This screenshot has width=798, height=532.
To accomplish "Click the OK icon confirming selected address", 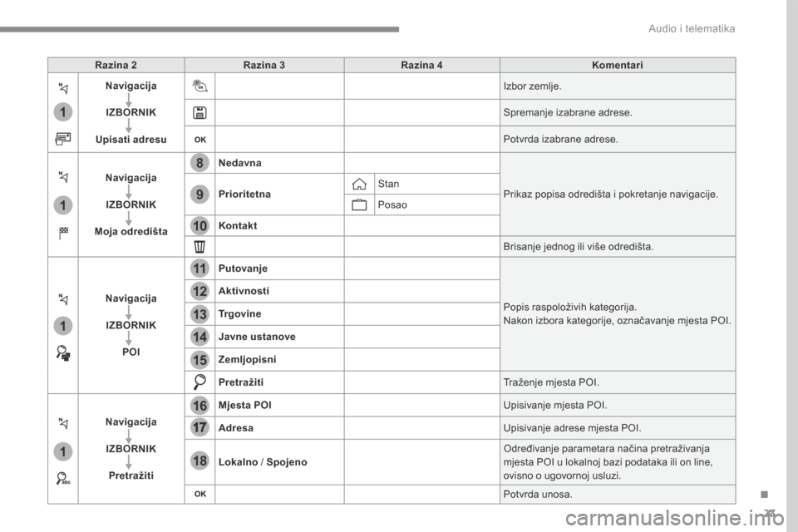I will pos(200,140).
